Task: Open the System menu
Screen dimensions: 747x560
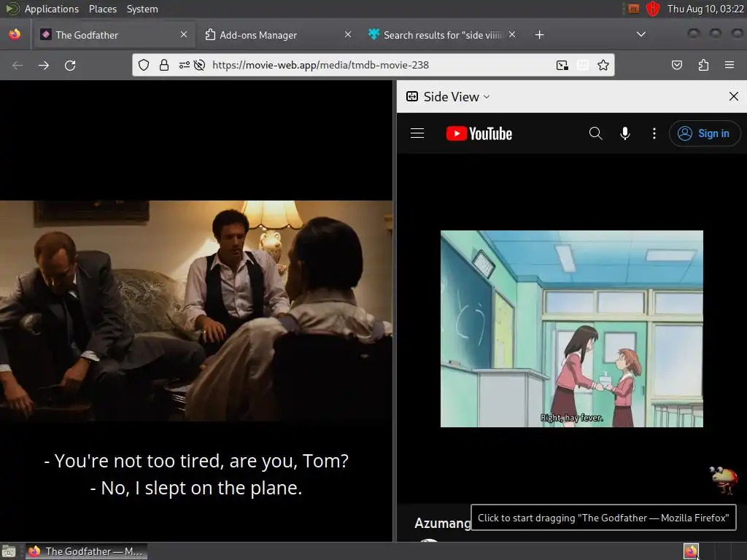Action: 142,9
